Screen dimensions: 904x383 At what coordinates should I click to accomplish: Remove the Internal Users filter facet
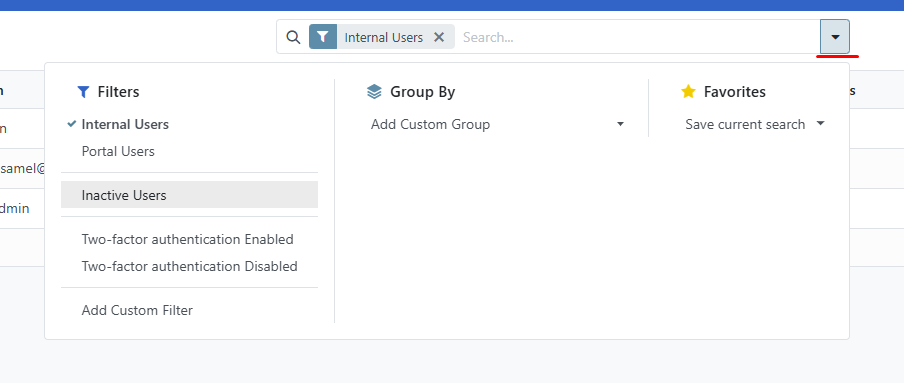(x=439, y=37)
